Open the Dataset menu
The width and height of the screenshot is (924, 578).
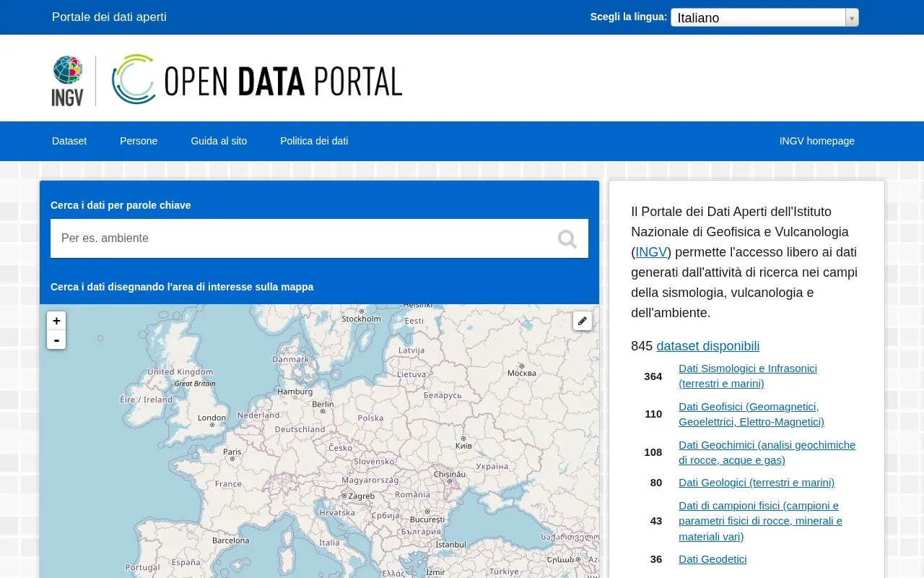click(69, 141)
